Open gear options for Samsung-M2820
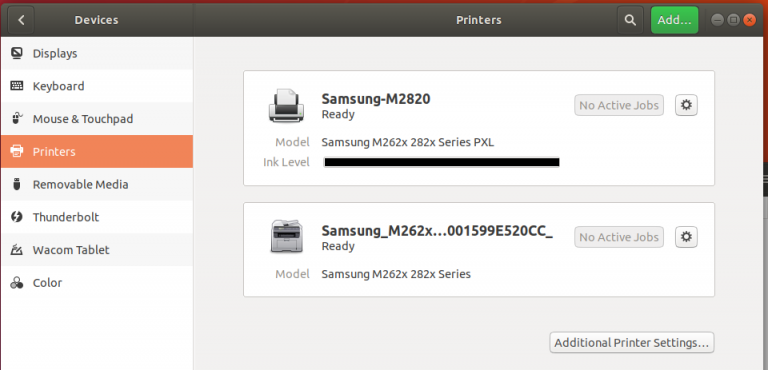This screenshot has width=768, height=370. 686,105
